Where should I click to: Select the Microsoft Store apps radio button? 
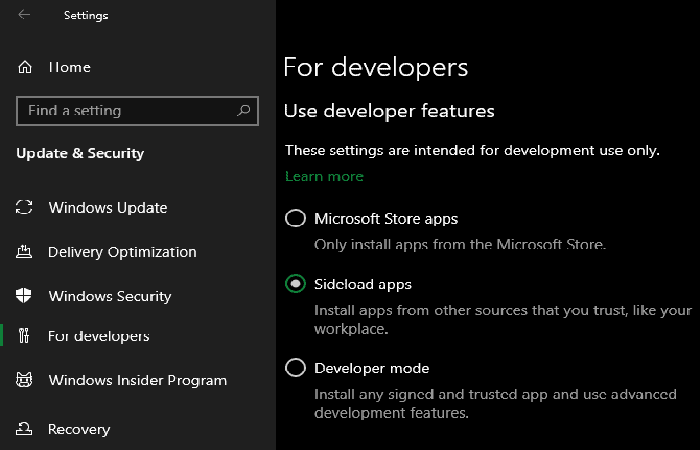coord(296,218)
